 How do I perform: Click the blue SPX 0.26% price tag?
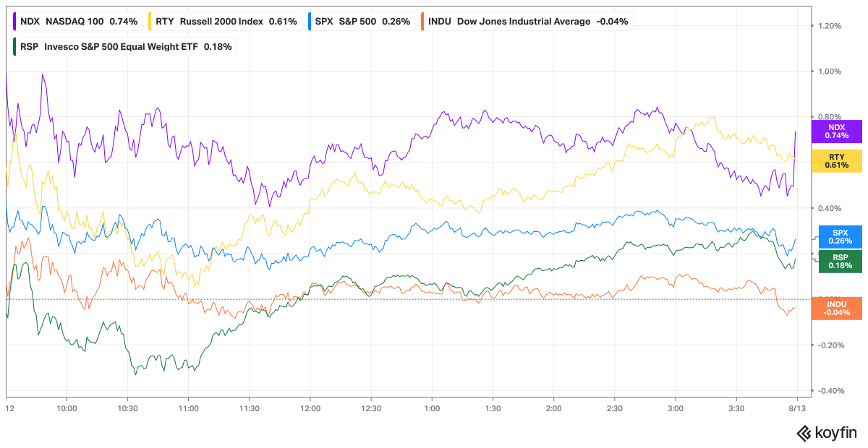tap(841, 236)
